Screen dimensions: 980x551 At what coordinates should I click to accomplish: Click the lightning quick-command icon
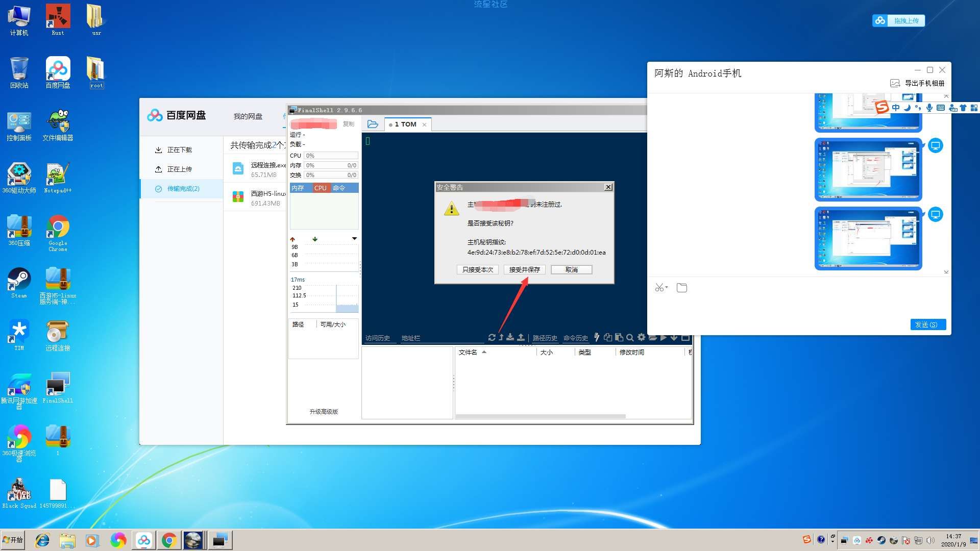[x=597, y=337]
